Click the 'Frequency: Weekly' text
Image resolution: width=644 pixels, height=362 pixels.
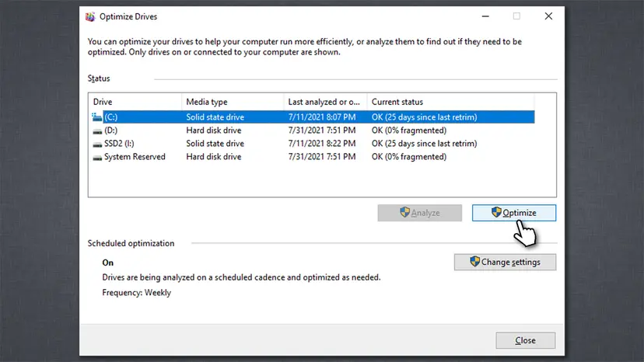pyautogui.click(x=136, y=293)
